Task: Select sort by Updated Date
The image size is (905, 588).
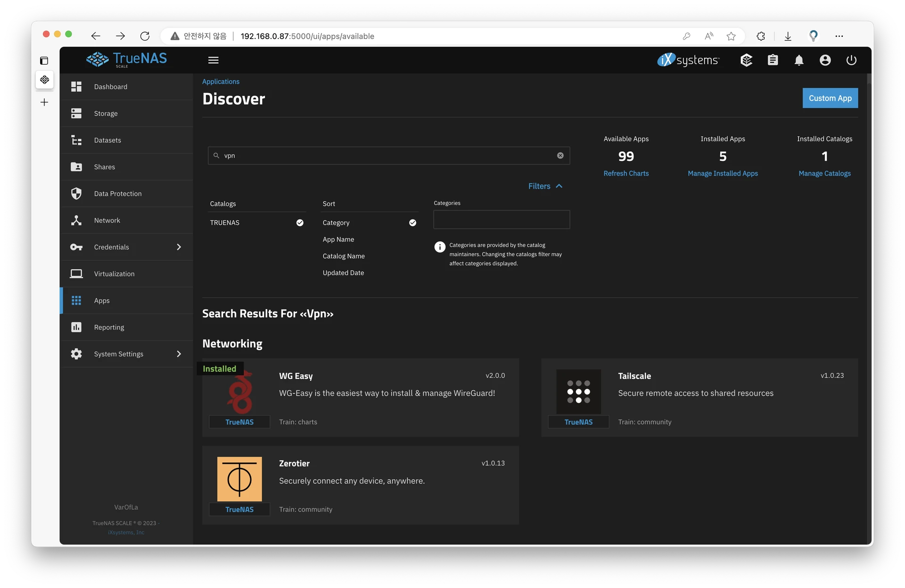Action: pos(343,273)
